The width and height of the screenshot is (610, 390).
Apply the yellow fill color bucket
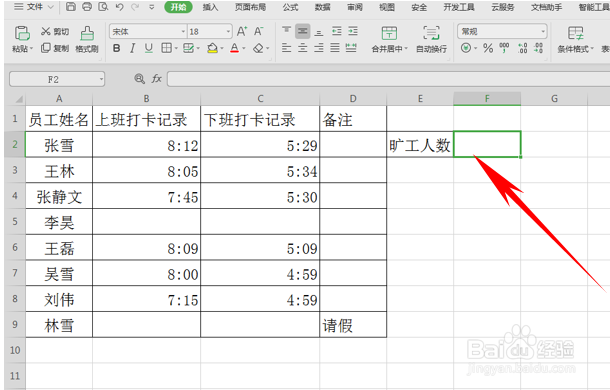point(212,48)
